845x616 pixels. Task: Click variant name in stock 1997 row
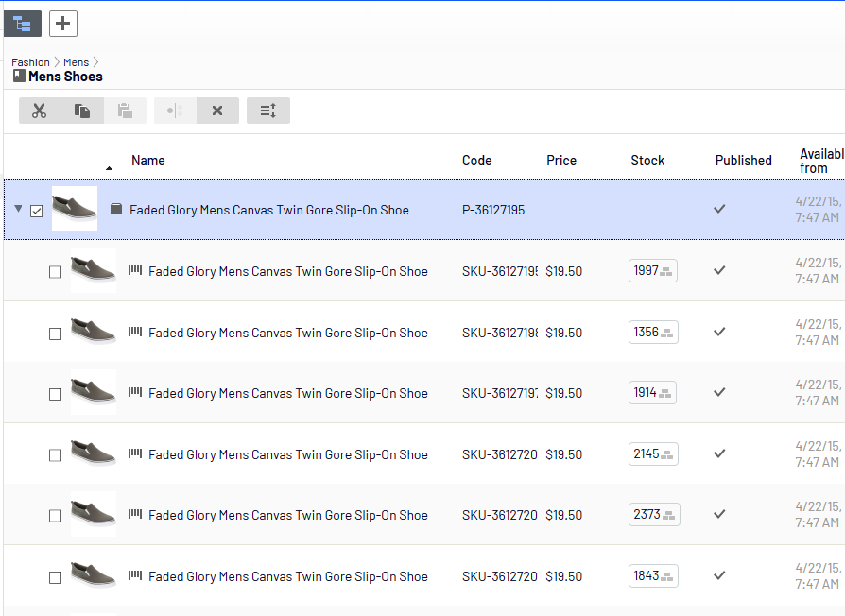click(288, 271)
